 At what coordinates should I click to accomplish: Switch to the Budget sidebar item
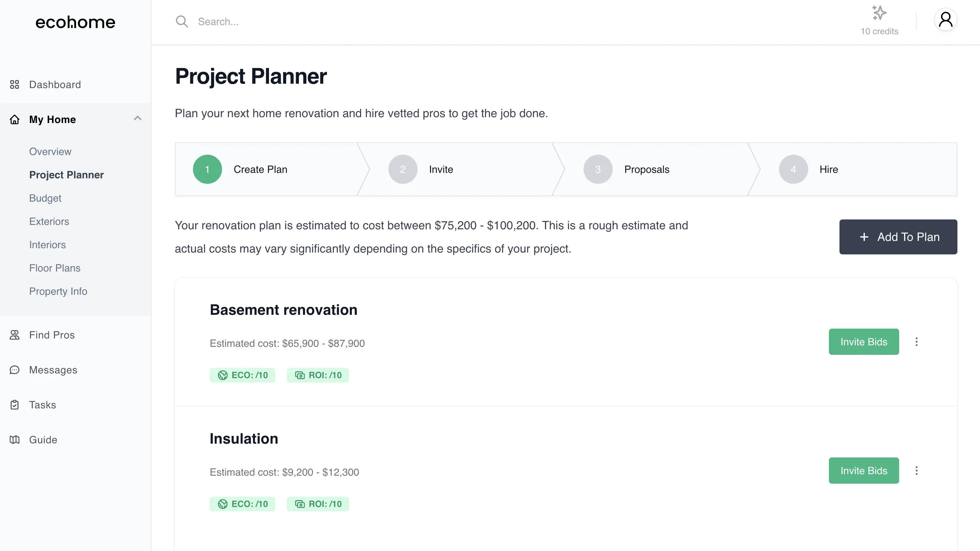45,198
